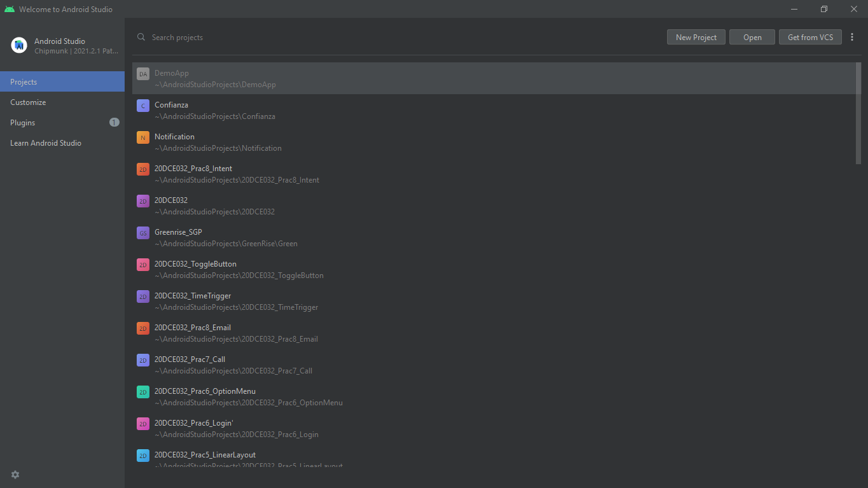Open the Confianza project name
This screenshot has height=488, width=868.
pos(171,105)
